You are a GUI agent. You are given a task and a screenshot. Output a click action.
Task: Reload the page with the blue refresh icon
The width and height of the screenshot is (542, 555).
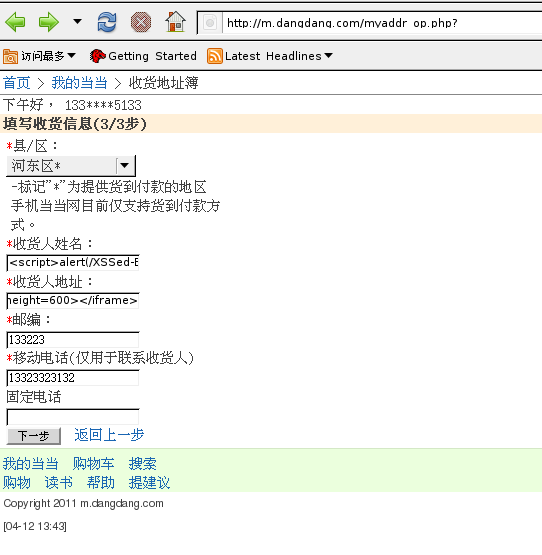pos(107,22)
